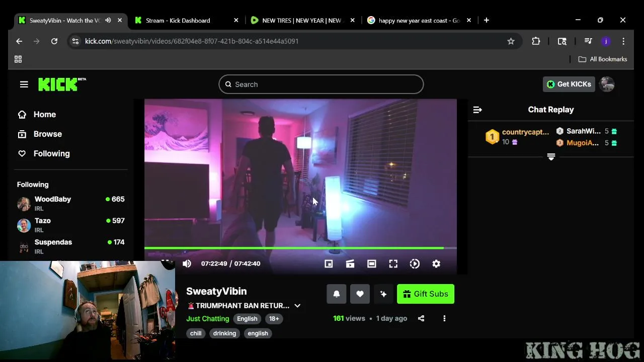Viewport: 644px width, 362px height.
Task: Open the Chrome extensions menu
Action: tap(536, 41)
